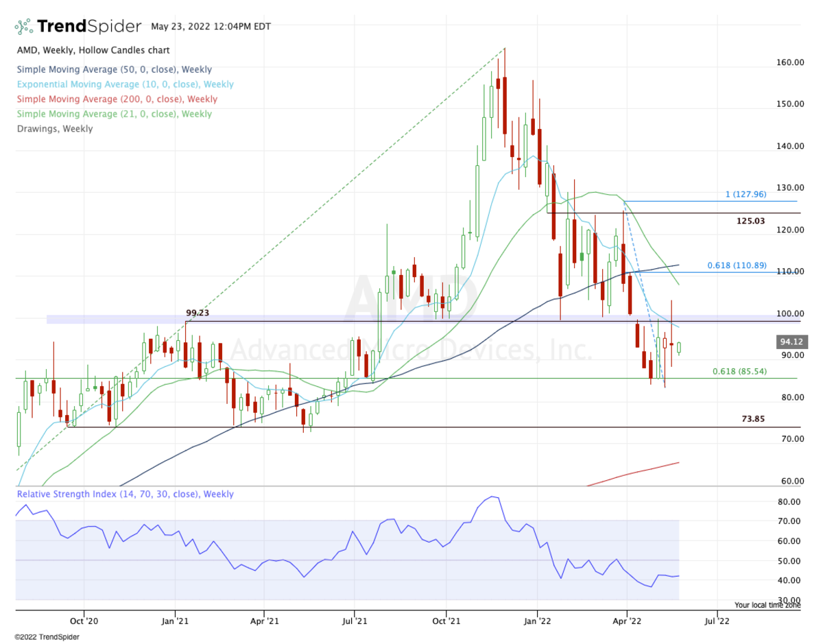The height and width of the screenshot is (644, 823).
Task: Click the 110.00 price axis label
Action: [791, 272]
